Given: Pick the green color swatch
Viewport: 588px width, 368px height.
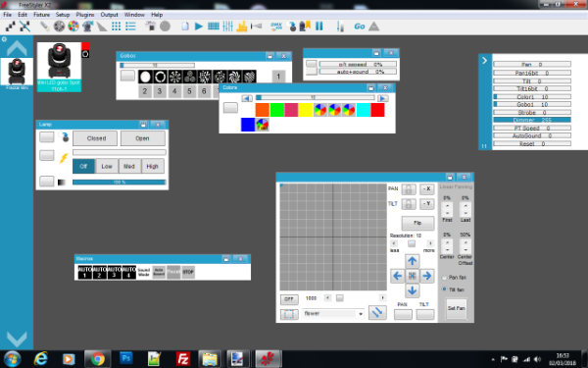Looking at the screenshot, I should (x=277, y=110).
